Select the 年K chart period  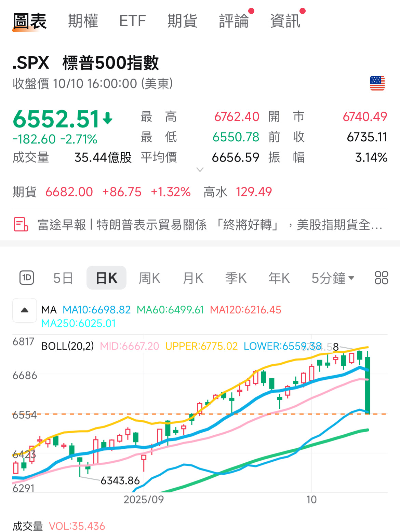tap(279, 278)
